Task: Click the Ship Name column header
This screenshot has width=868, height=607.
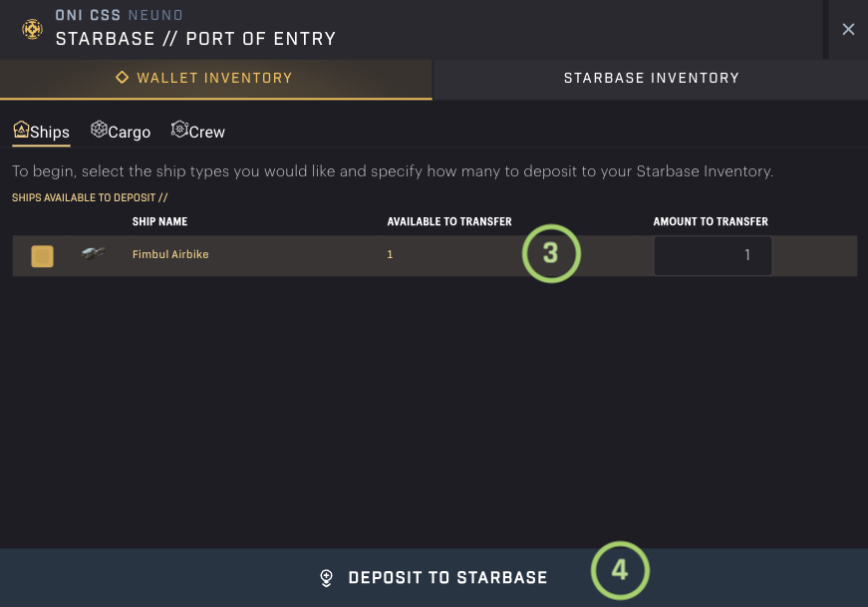Action: click(x=159, y=221)
